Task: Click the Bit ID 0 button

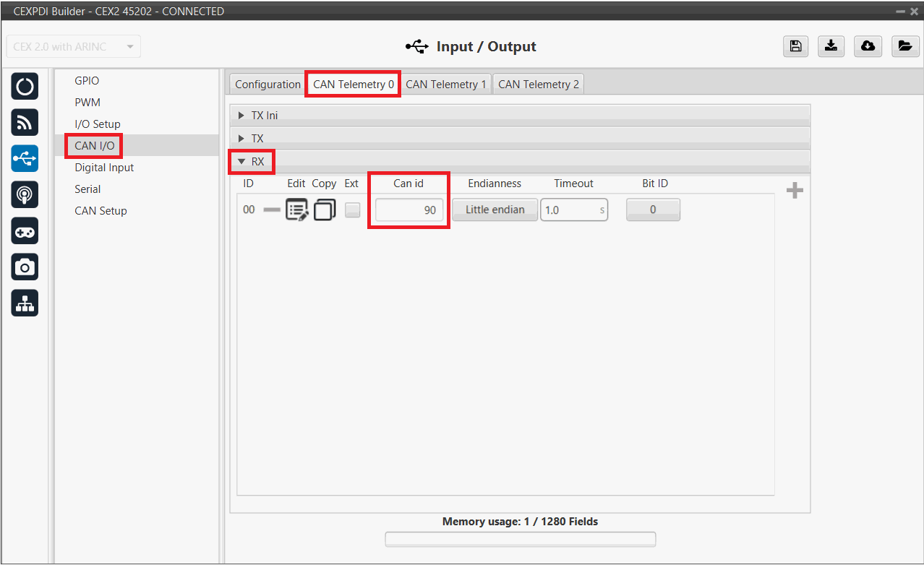Action: 652,210
